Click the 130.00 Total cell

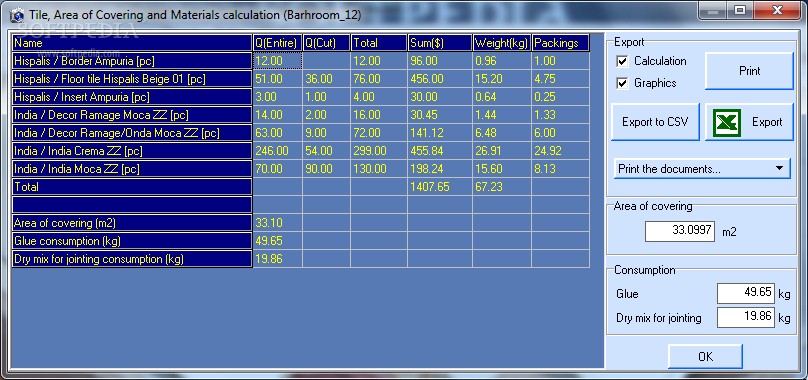coord(379,169)
